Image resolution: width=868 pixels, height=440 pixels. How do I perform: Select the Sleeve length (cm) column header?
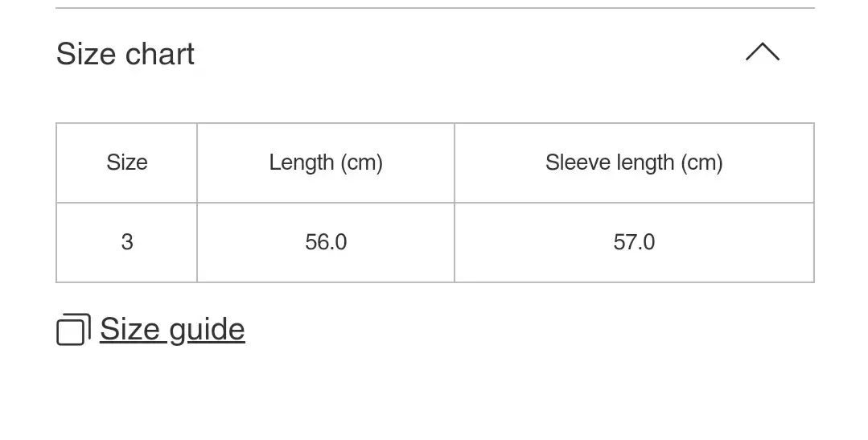[634, 162]
